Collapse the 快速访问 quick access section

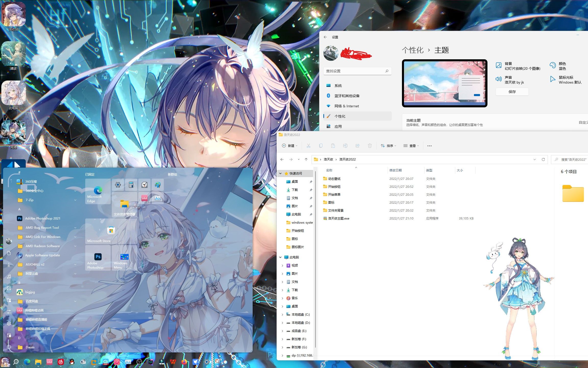(280, 174)
